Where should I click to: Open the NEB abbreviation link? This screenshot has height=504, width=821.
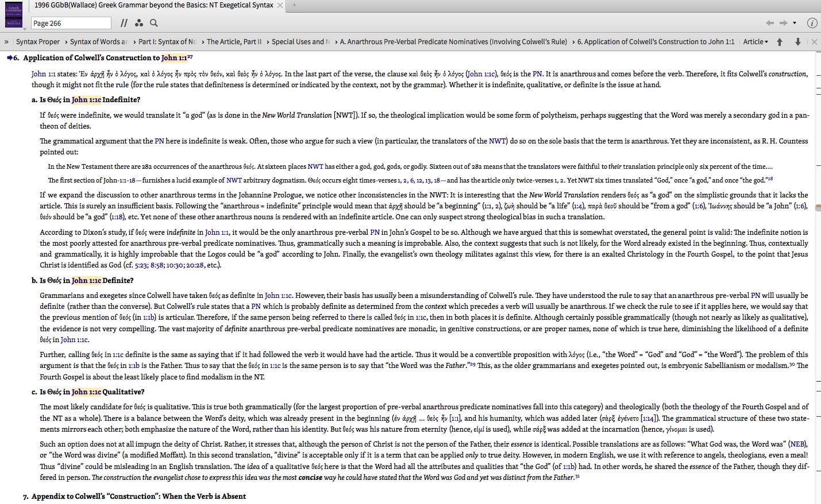(797, 444)
